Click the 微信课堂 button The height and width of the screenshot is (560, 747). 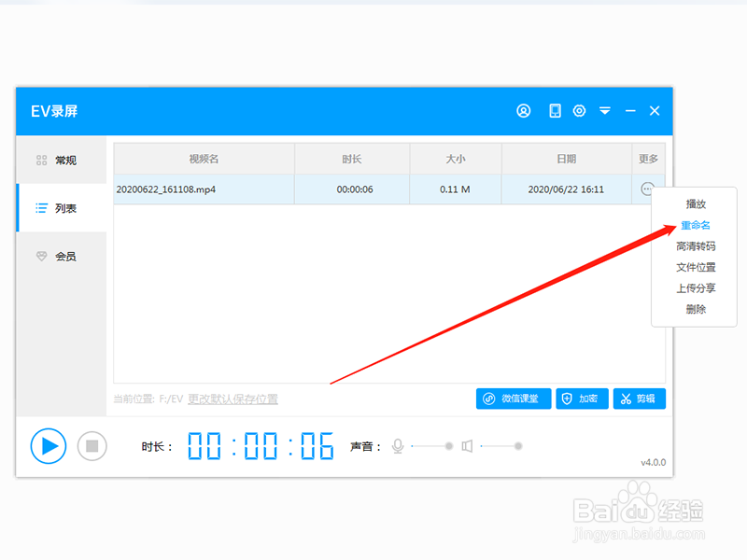[514, 399]
